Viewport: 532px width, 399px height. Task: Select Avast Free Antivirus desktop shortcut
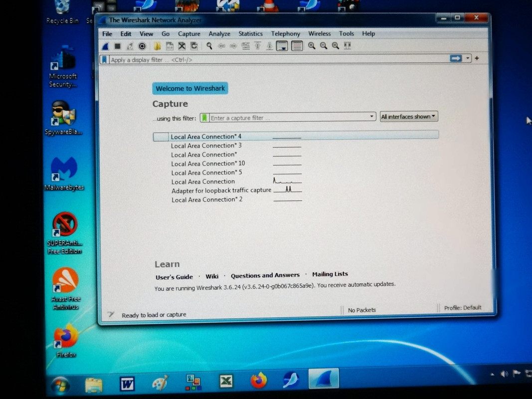65,289
